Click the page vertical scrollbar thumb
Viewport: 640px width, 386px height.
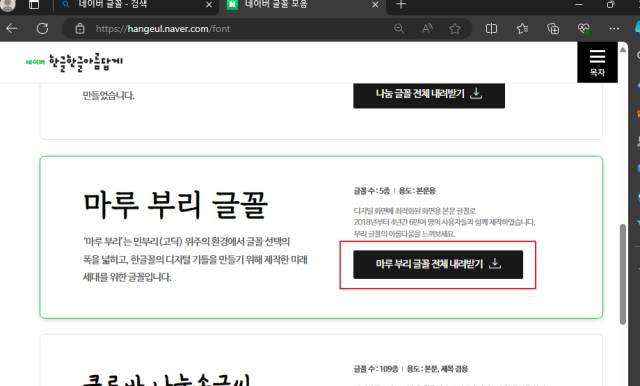(623, 274)
